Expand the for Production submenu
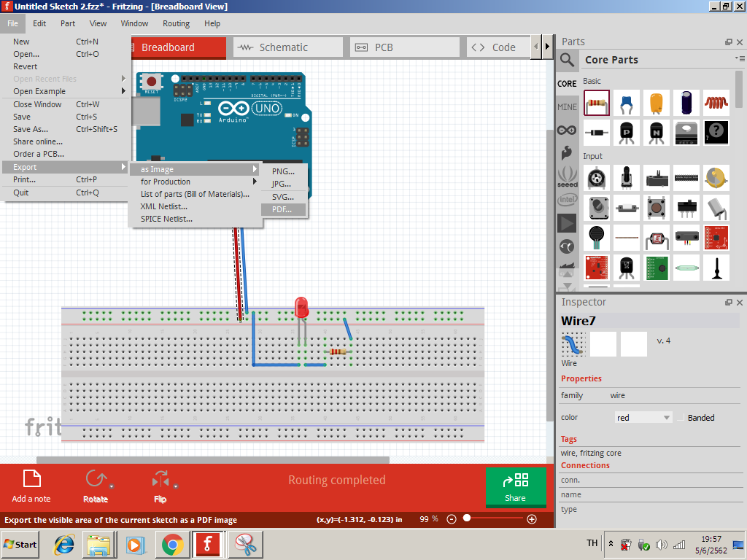Screen dimensions: 747x560 (x=196, y=182)
